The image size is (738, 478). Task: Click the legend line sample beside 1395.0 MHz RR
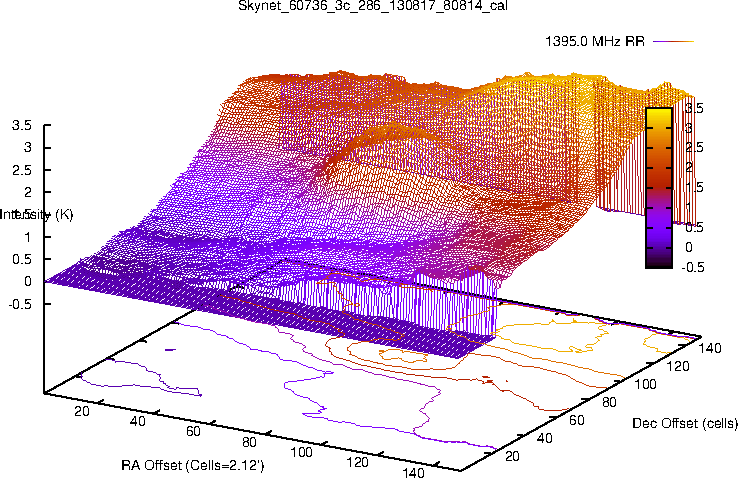[x=674, y=41]
